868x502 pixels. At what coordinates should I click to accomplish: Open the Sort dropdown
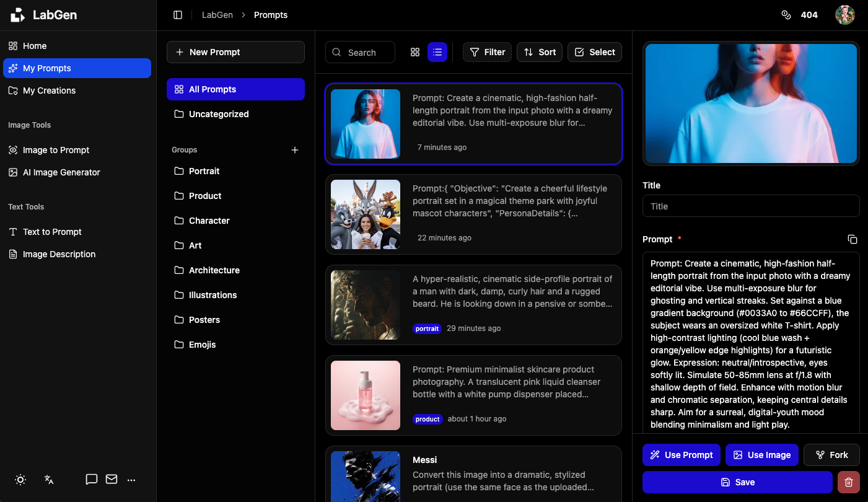tap(539, 52)
